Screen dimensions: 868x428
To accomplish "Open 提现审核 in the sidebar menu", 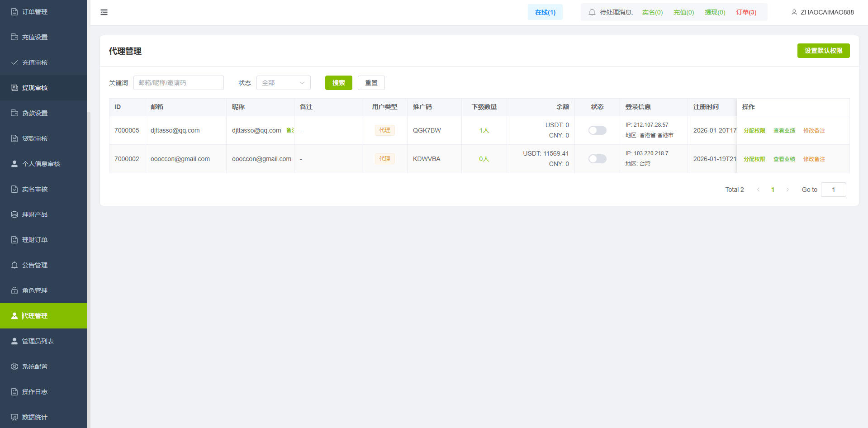I will 35,88.
